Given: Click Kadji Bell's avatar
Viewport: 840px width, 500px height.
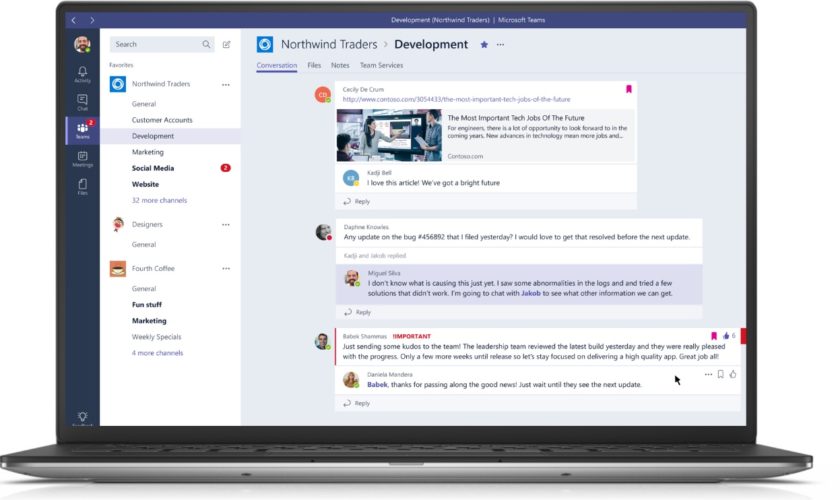Looking at the screenshot, I should tap(350, 178).
